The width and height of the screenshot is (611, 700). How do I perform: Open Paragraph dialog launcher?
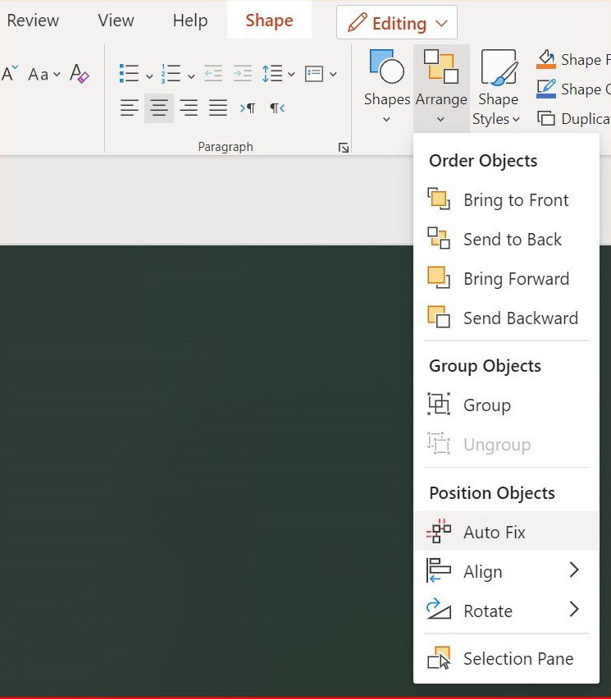pos(343,148)
